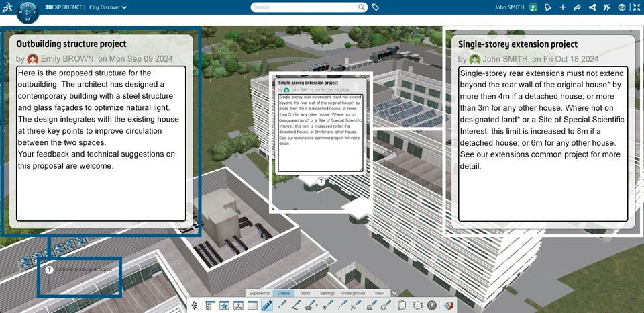
Task: Click the John SMITH Fri Oct 18 2024 line in large card
Action: click(x=528, y=59)
